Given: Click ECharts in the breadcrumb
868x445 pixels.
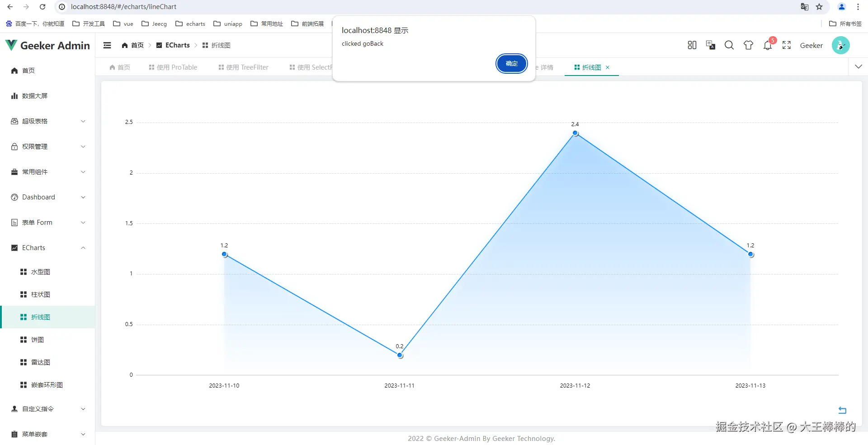Looking at the screenshot, I should click(x=173, y=45).
